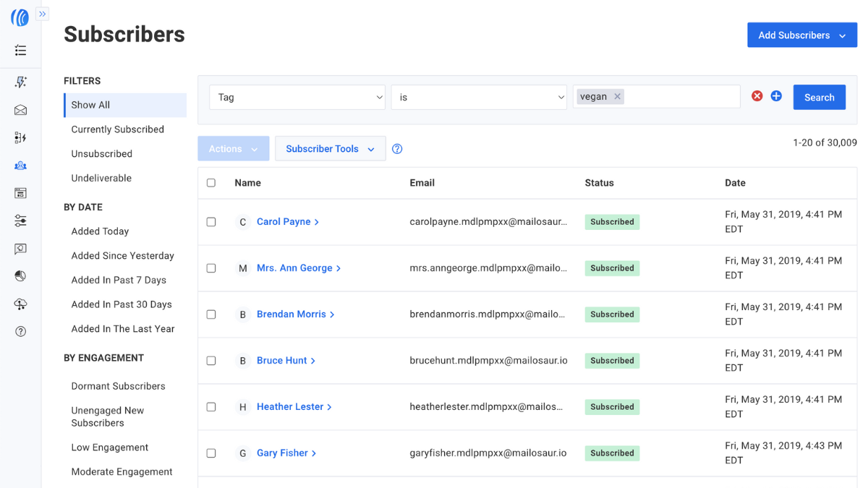The width and height of the screenshot is (868, 488).
Task: Expand the Add Subscribers dropdown
Action: point(802,34)
